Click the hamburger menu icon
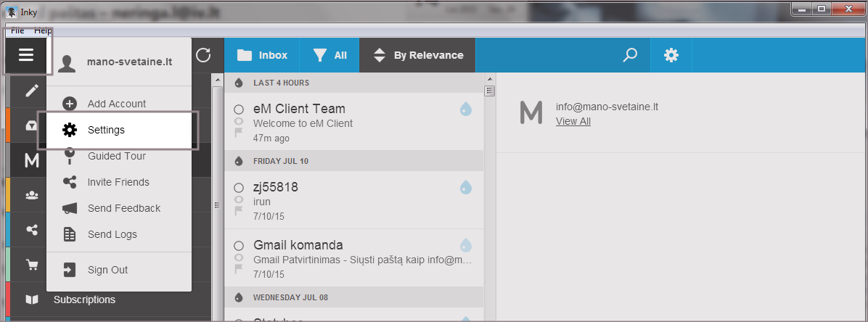This screenshot has width=868, height=322. [26, 55]
